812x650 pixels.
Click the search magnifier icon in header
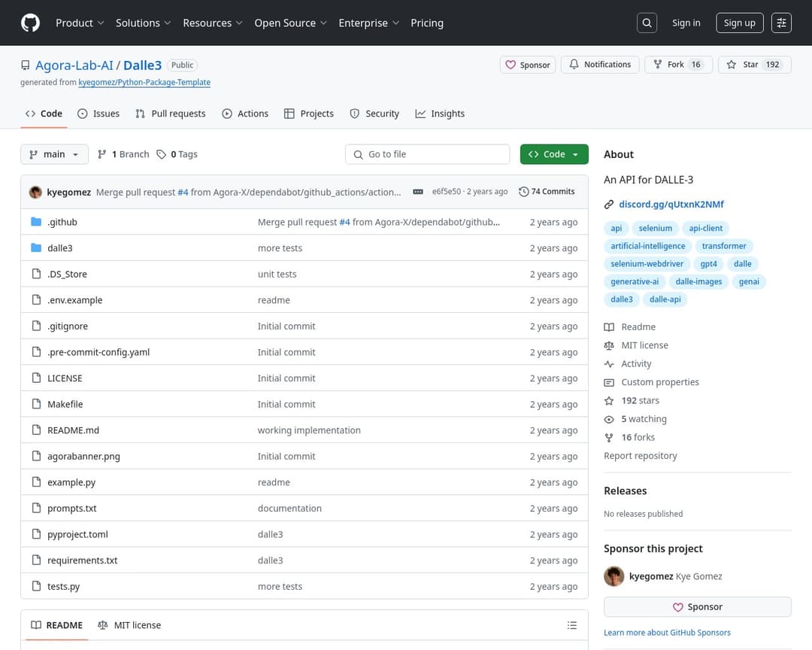tap(647, 23)
